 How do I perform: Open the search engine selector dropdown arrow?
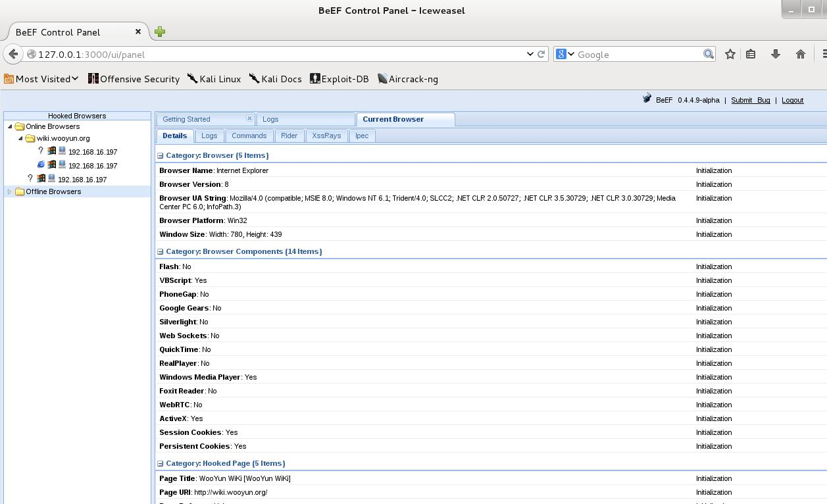coord(571,54)
